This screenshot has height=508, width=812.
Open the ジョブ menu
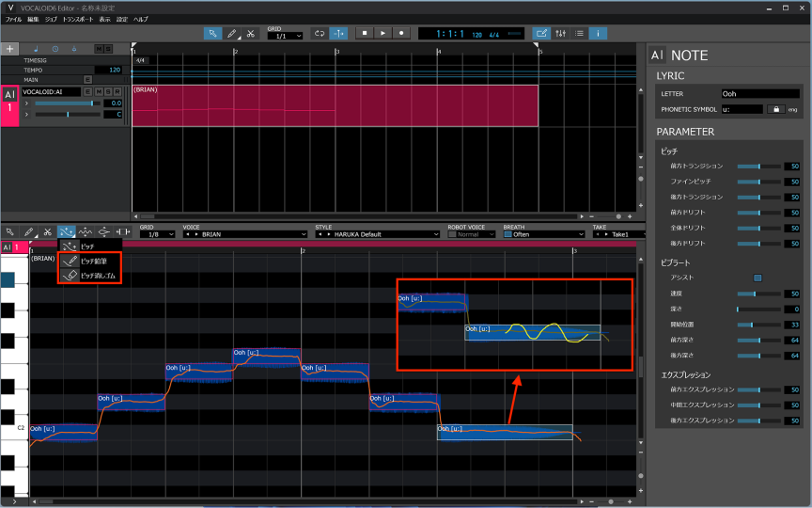pos(51,19)
